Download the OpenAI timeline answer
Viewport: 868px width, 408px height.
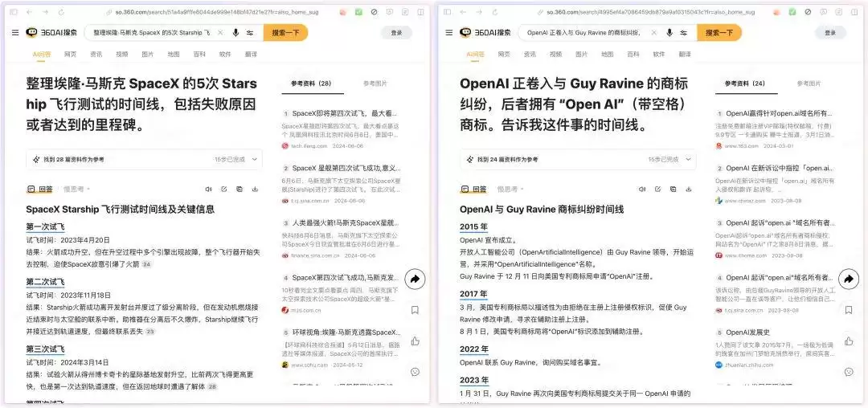(x=689, y=189)
